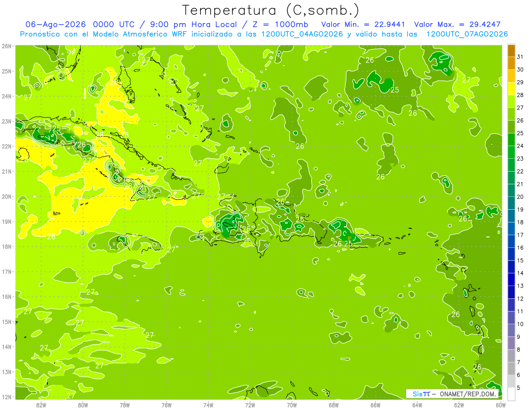This screenshot has width=532, height=411.
Task: Click the '64W' longitude label
Action: click(417, 405)
